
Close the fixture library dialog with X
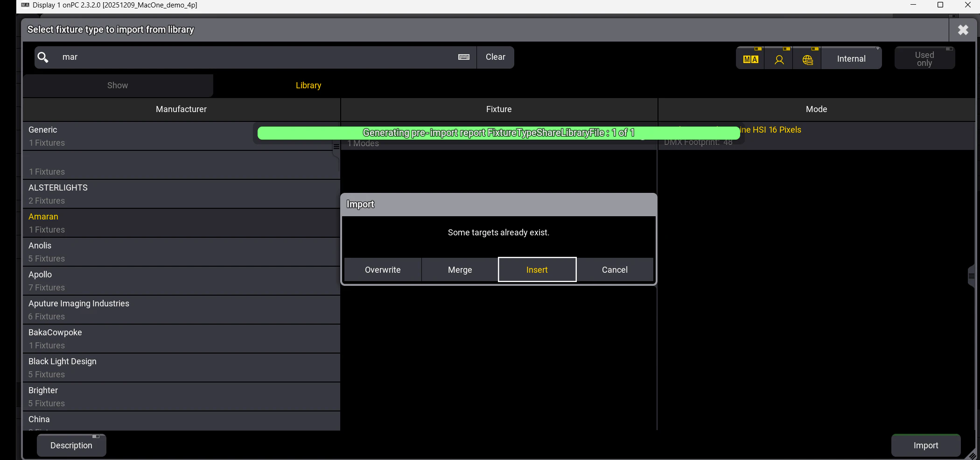[x=963, y=30]
